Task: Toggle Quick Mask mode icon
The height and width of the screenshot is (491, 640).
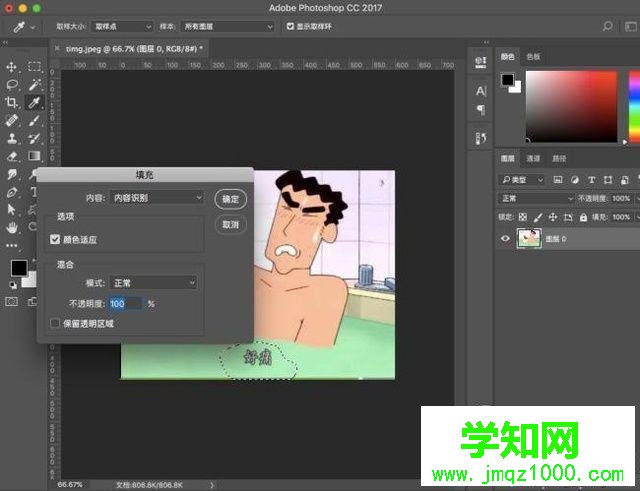Action: [11, 302]
